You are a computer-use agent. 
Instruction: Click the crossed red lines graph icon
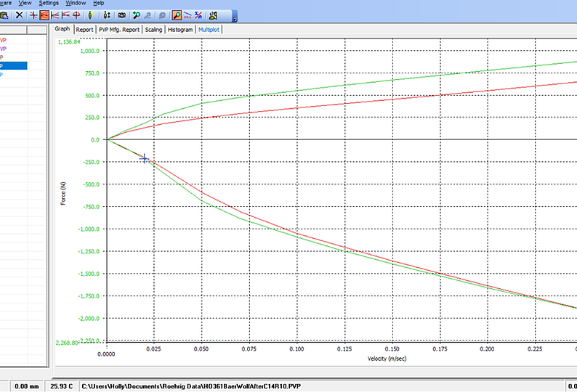pos(33,15)
